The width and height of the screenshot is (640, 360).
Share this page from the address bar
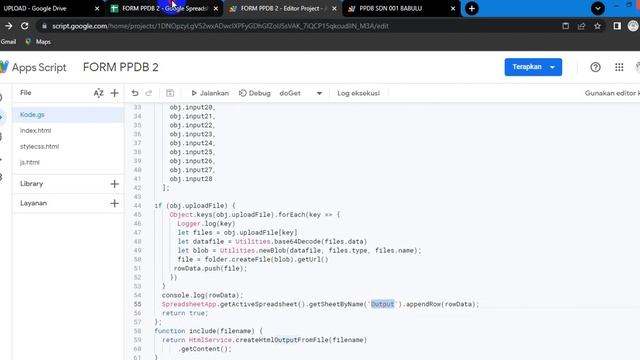[582, 26]
